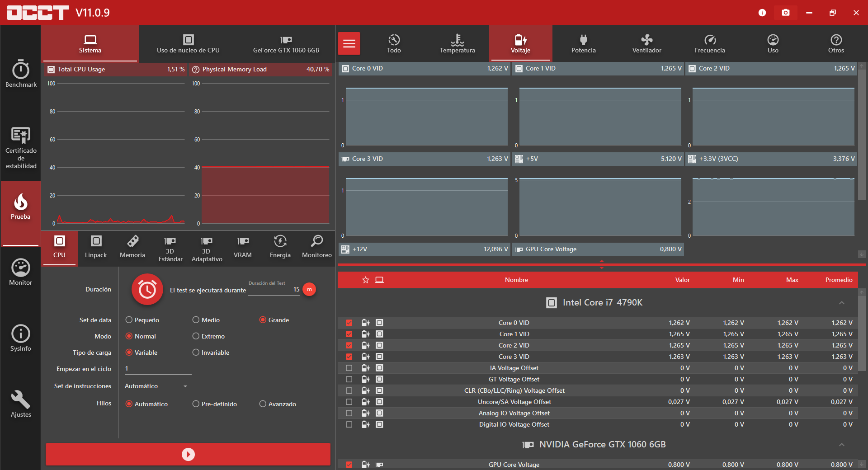Select the 3D Estándar test
The image size is (868, 470).
pos(170,249)
